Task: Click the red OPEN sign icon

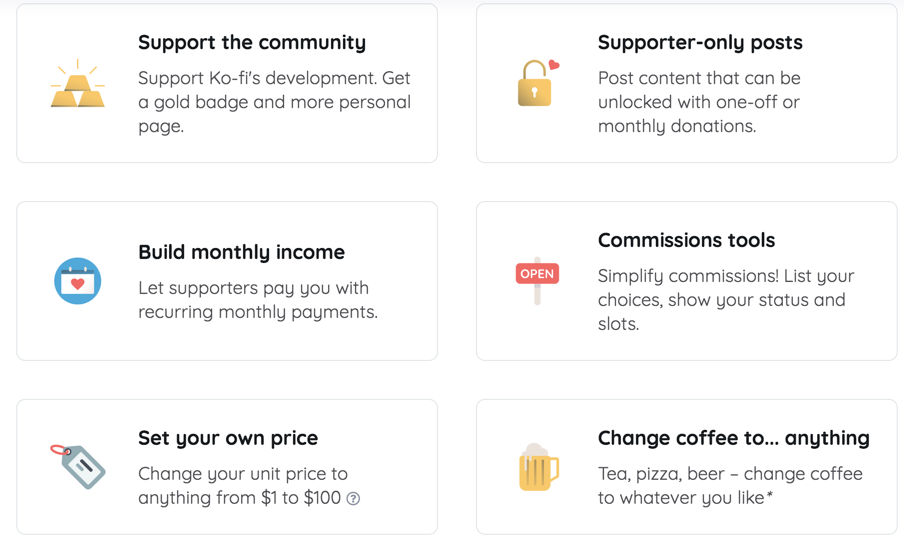Action: tap(537, 275)
